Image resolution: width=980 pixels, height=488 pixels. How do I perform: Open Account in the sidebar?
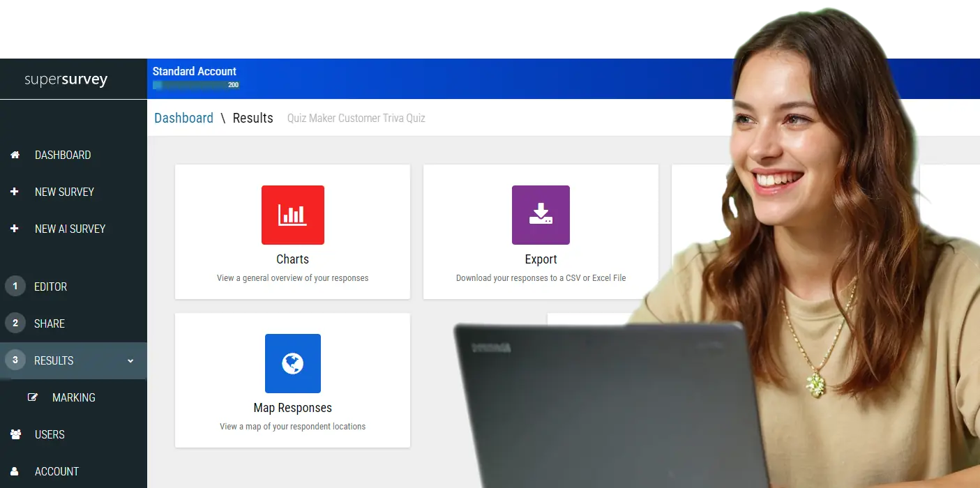click(x=56, y=471)
